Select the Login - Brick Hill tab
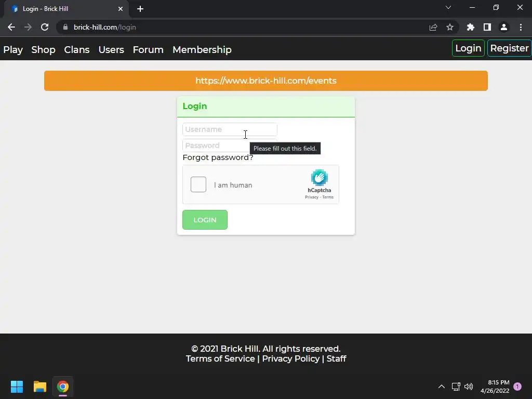532x399 pixels. click(x=66, y=9)
